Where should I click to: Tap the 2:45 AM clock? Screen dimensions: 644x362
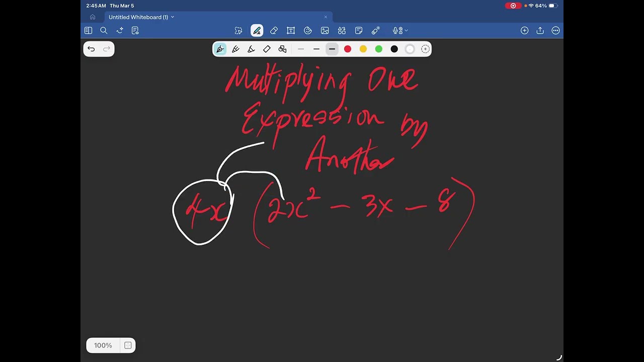(x=96, y=6)
